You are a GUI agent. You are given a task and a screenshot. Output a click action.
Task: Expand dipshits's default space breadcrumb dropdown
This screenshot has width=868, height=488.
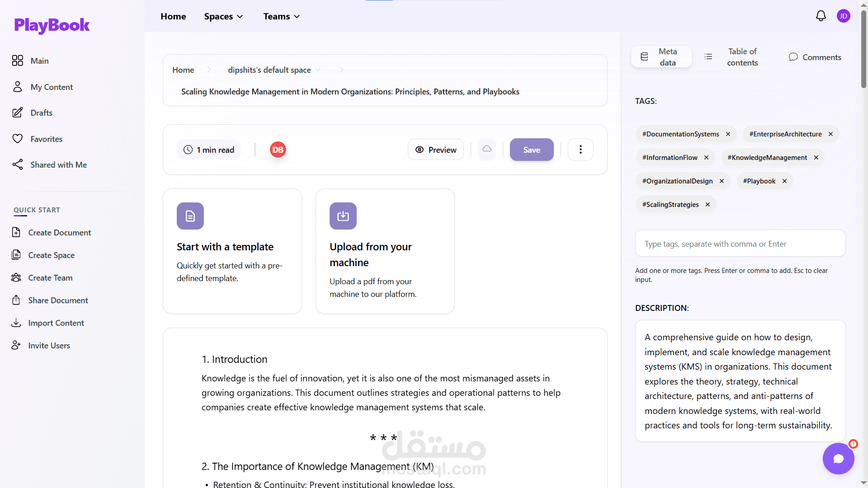click(x=318, y=70)
